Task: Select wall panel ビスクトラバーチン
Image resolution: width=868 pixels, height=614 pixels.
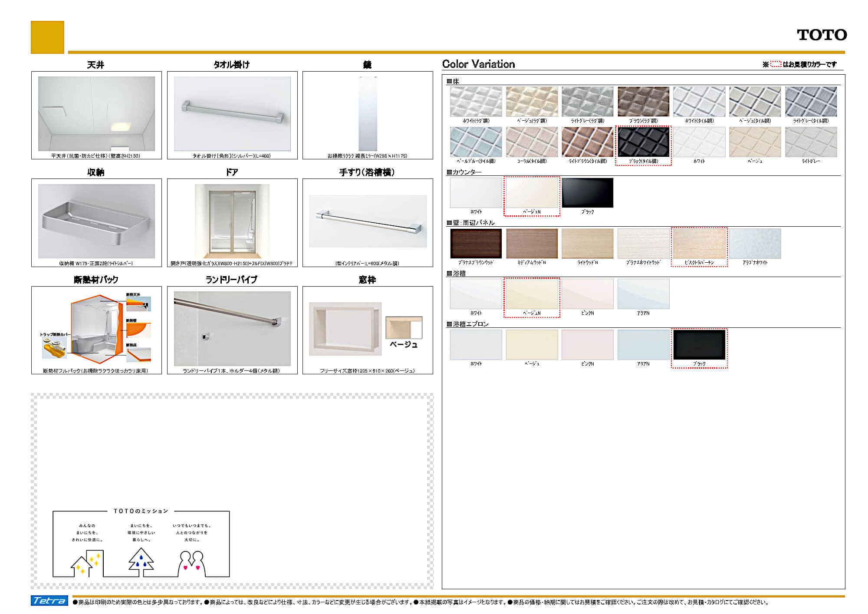Action: point(699,244)
